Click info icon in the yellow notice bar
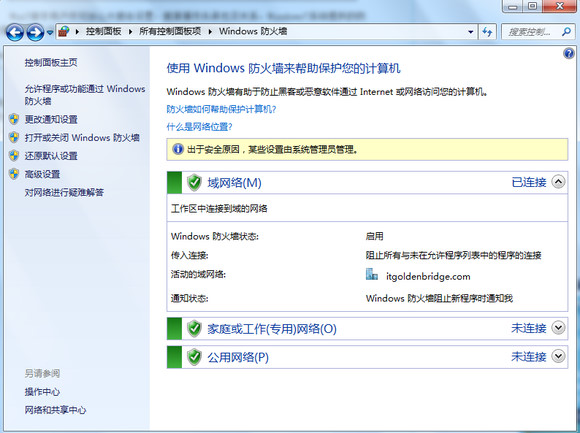 [x=178, y=149]
